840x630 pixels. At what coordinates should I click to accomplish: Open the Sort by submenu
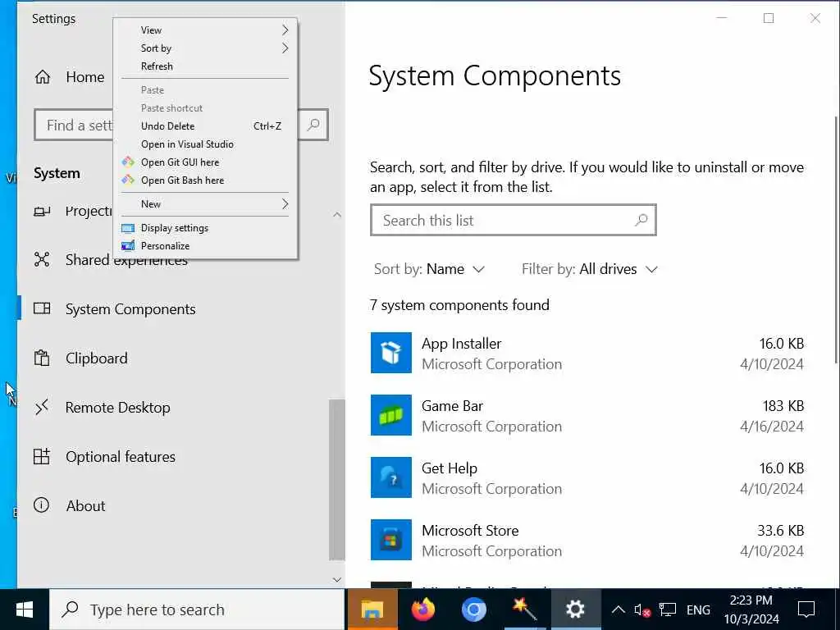point(205,48)
